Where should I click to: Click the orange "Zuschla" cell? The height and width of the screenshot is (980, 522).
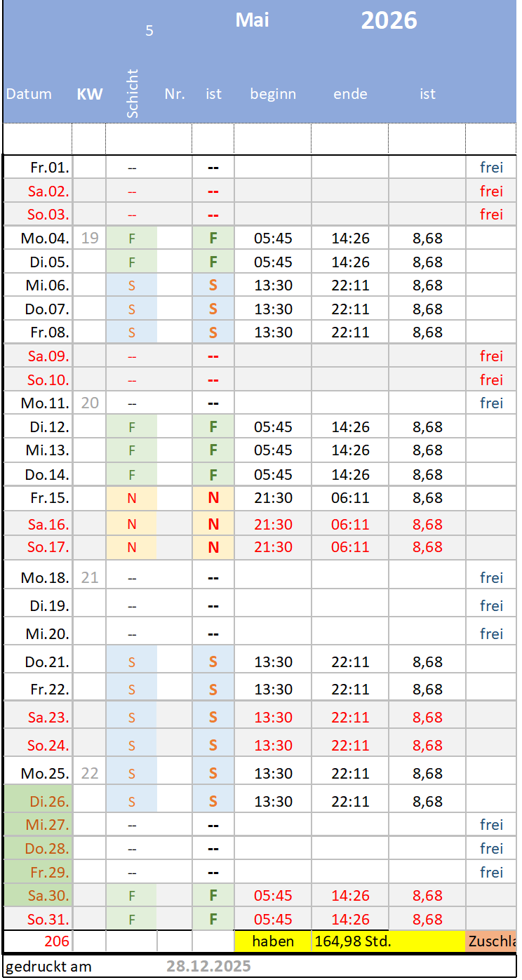pos(492,941)
